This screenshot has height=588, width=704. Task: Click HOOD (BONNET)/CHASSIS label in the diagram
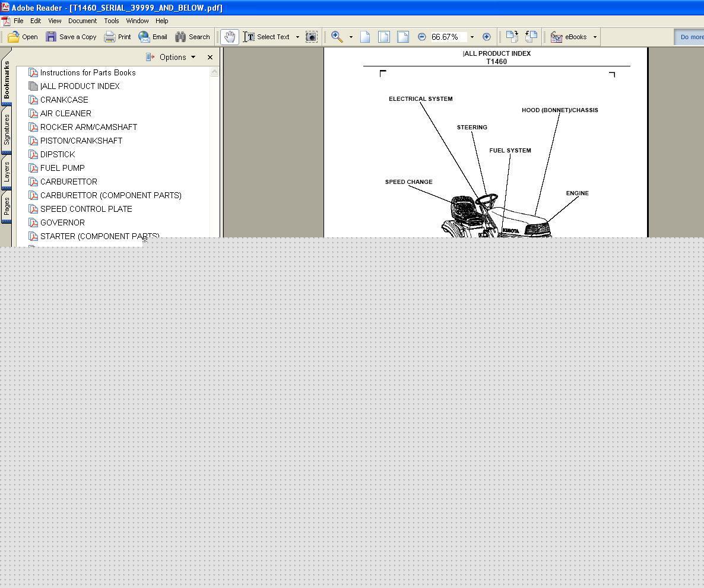[x=560, y=110]
